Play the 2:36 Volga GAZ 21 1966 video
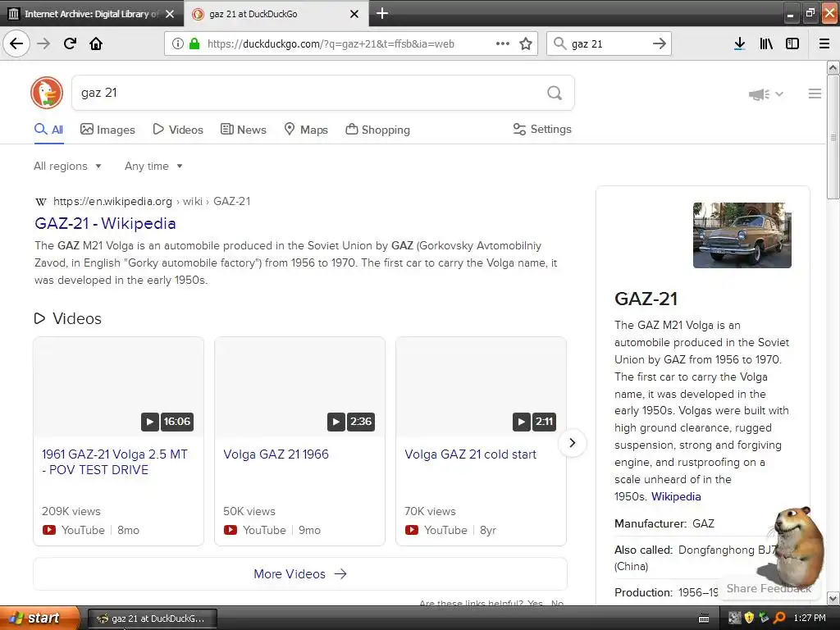The width and height of the screenshot is (840, 630). click(299, 387)
